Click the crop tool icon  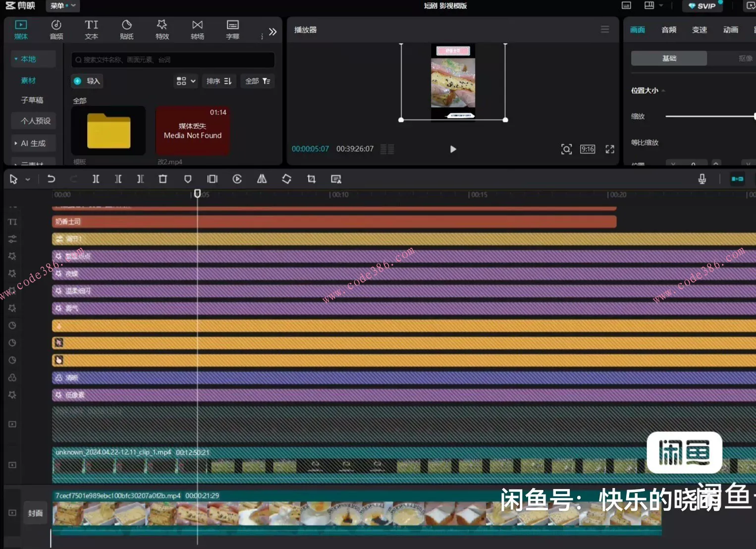311,179
